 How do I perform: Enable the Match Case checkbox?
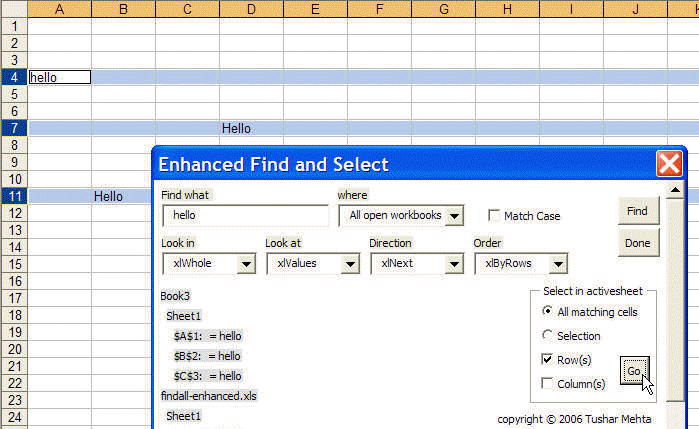[494, 216]
